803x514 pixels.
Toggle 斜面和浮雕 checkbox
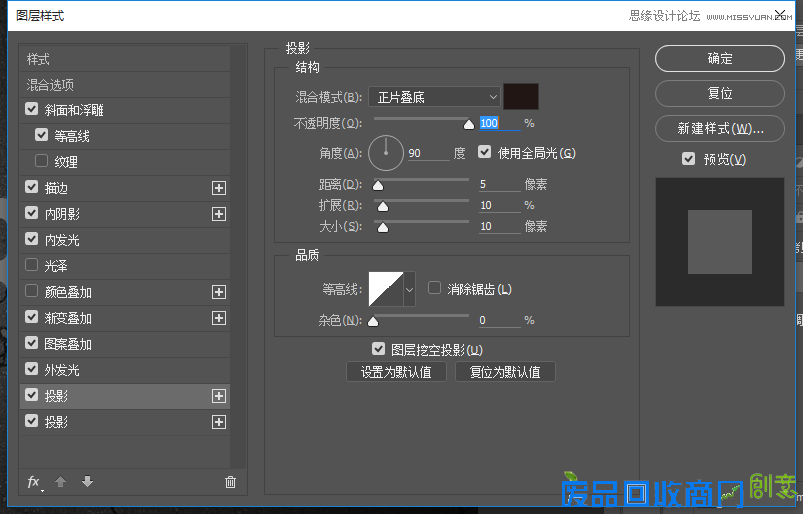tap(32, 109)
